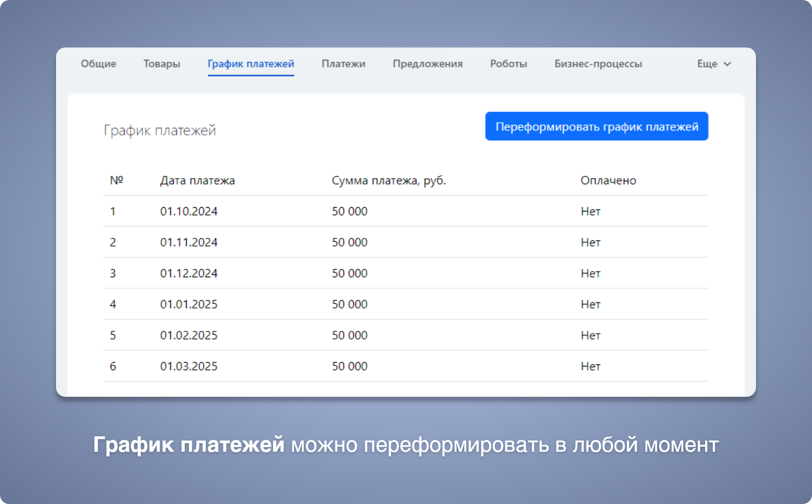
Task: Click the Сумма платежа, руб. column header
Action: click(389, 181)
